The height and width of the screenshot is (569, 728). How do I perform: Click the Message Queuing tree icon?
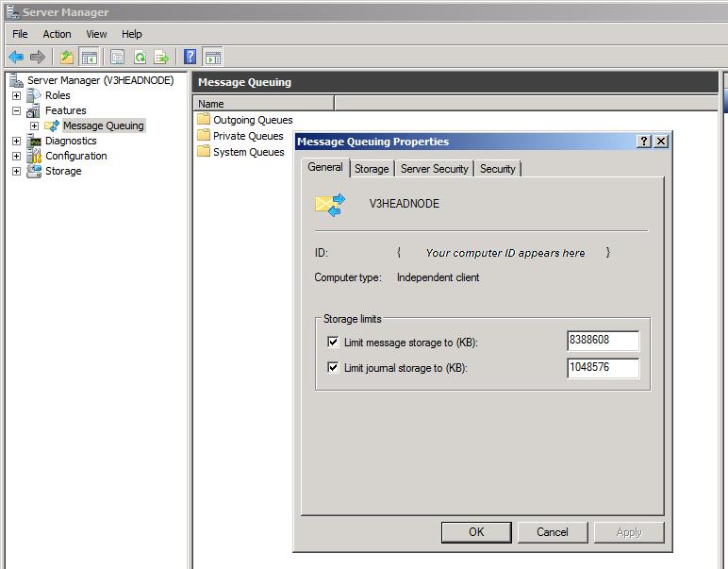[52, 126]
